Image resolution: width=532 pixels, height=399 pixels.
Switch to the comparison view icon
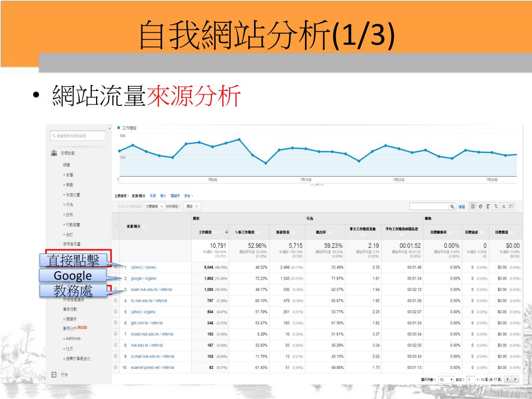496,206
